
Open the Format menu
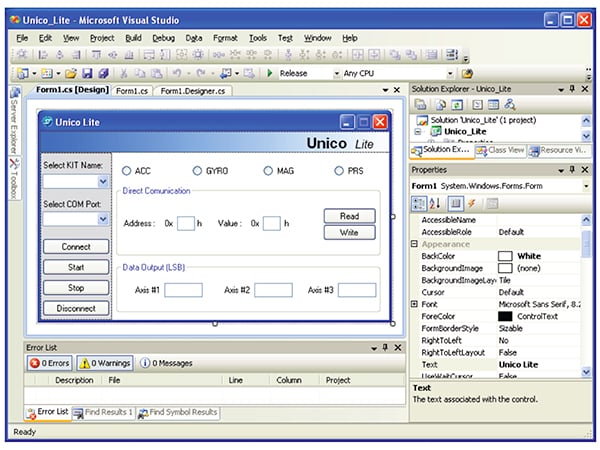pyautogui.click(x=225, y=38)
